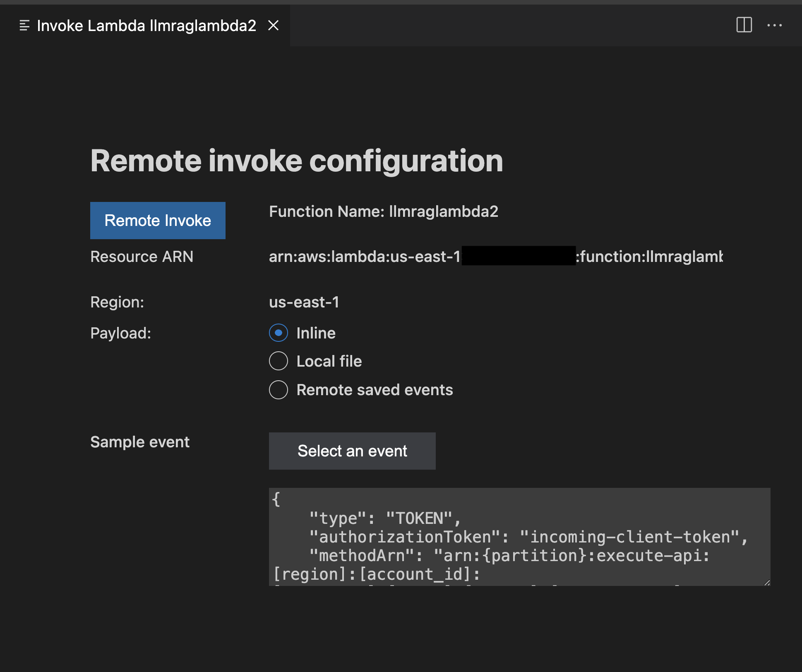Screen dimensions: 802x672
Task: Select the Inline payload radio button
Action: coord(279,333)
